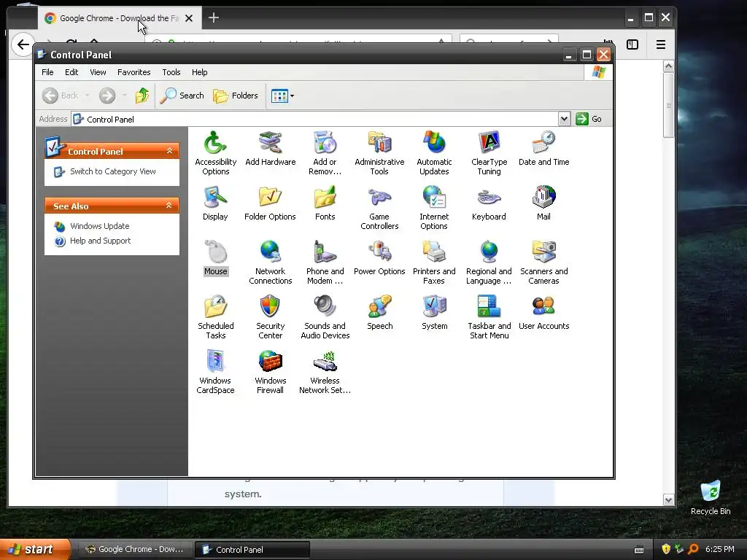The width and height of the screenshot is (747, 560).
Task: Open the View menu
Action: [x=98, y=72]
